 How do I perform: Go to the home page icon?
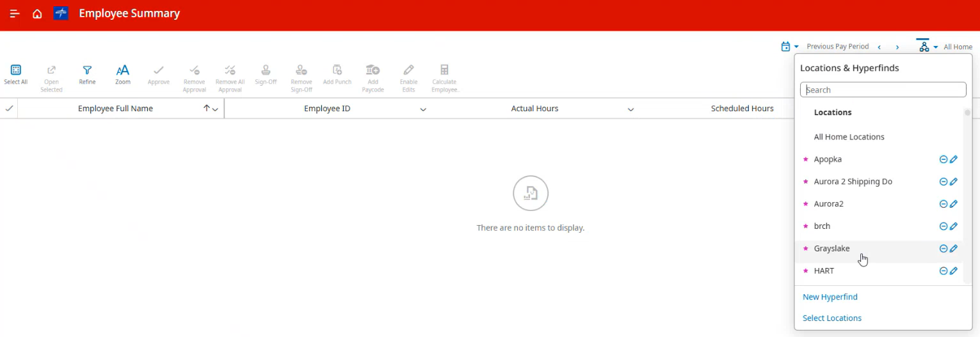(x=37, y=13)
